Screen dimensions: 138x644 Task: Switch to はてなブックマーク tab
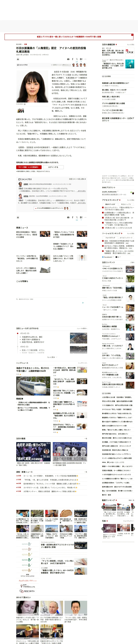point(126,238)
